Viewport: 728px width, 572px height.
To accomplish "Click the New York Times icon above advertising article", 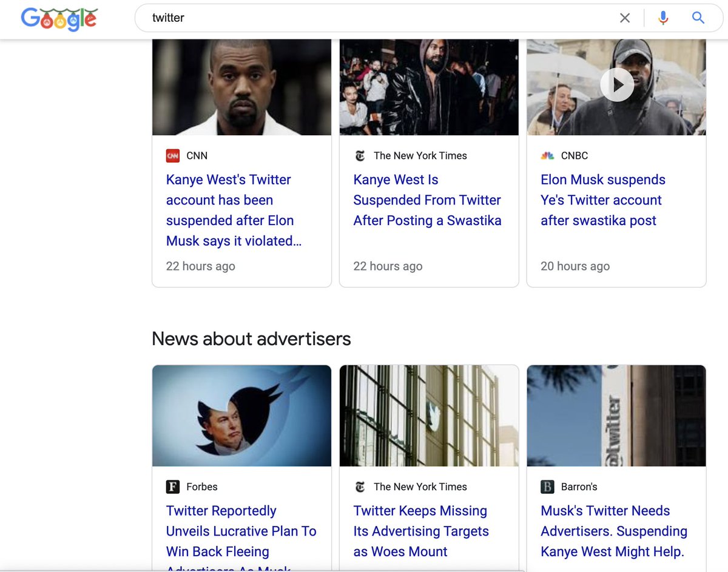I will [x=360, y=487].
